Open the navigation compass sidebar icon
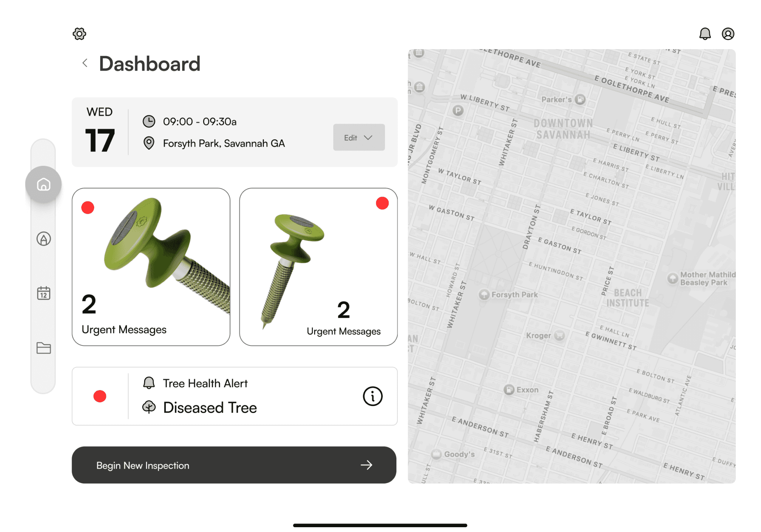Screen dimensions: 761x532 click(44, 239)
